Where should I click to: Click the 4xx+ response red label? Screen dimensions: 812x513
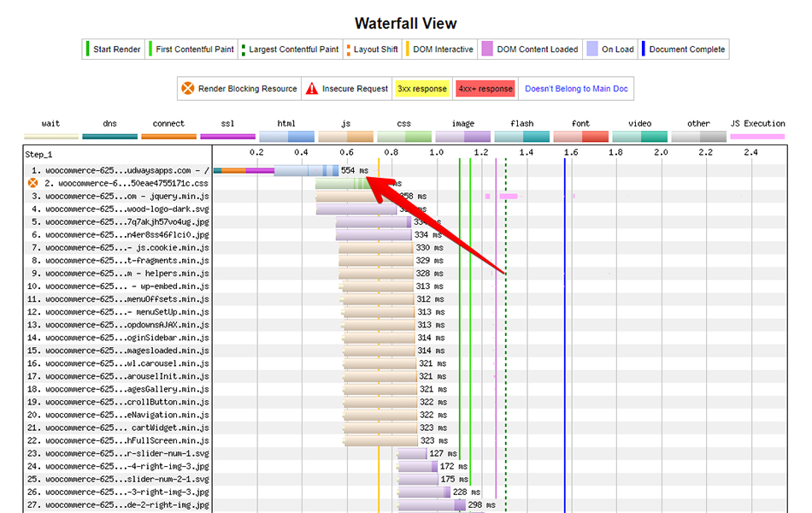pos(485,89)
